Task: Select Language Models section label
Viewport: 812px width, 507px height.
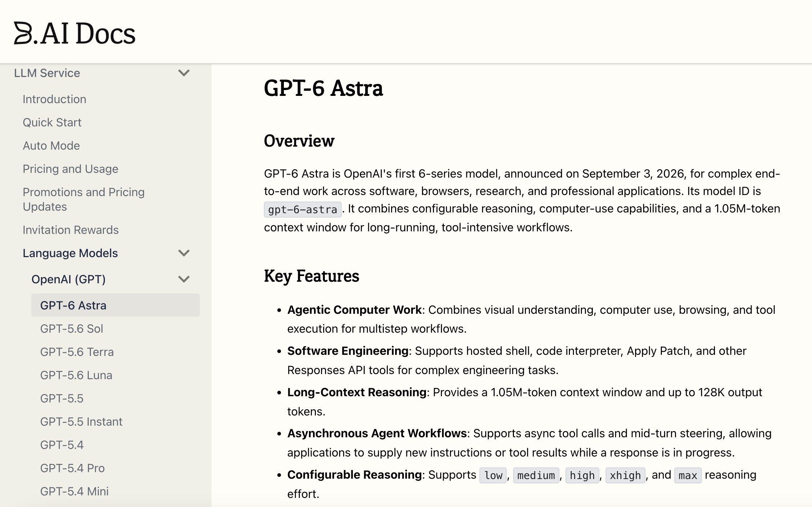Action: [x=70, y=253]
